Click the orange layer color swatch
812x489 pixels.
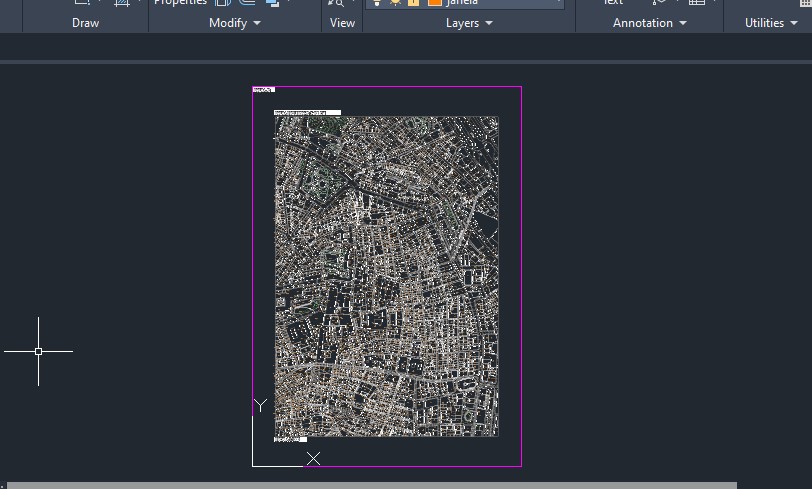point(434,3)
